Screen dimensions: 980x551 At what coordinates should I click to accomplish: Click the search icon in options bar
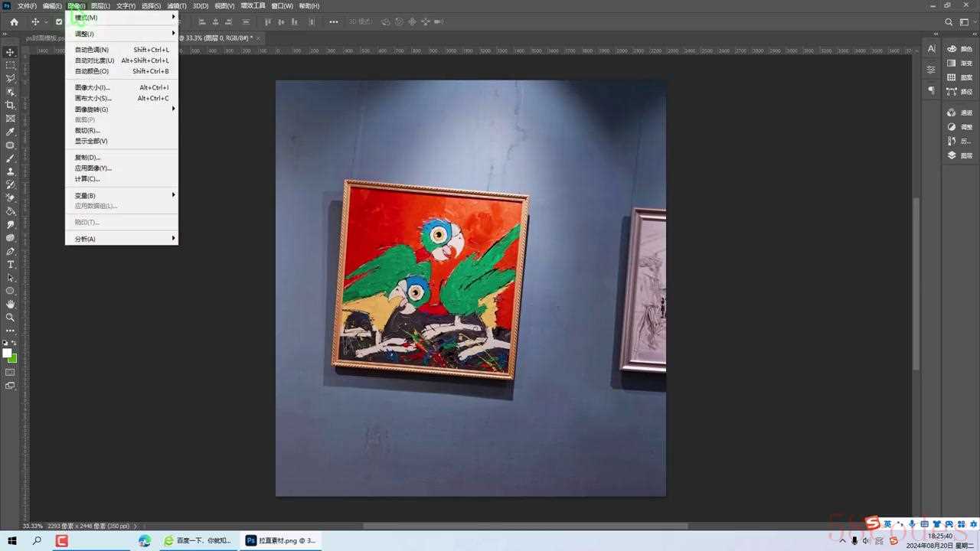tap(949, 22)
